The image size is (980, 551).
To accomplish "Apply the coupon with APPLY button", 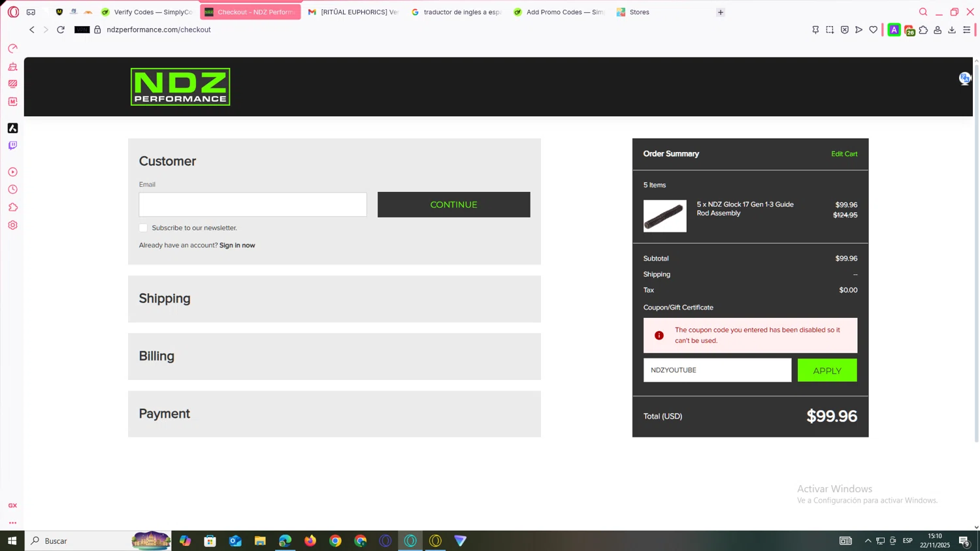I will 827,370.
